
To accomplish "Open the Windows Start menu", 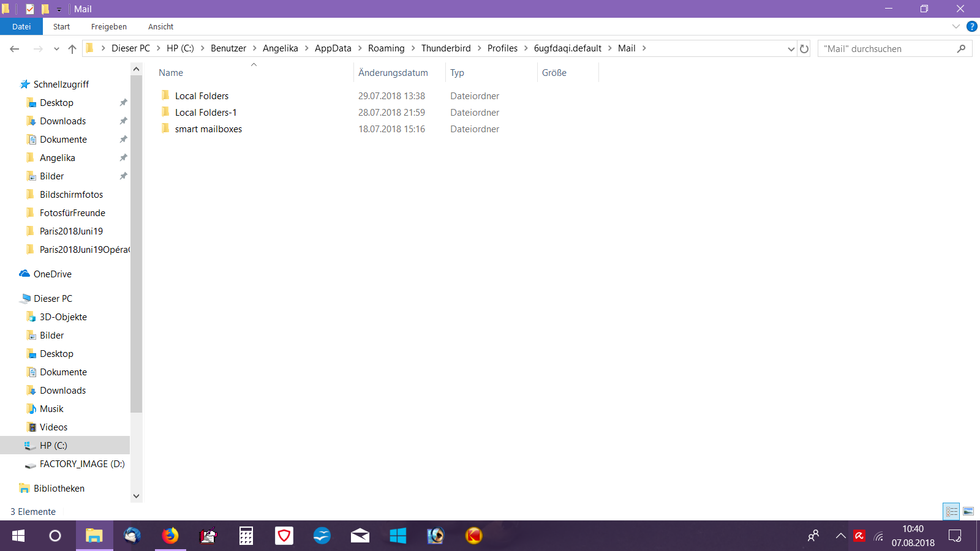I will coord(18,536).
